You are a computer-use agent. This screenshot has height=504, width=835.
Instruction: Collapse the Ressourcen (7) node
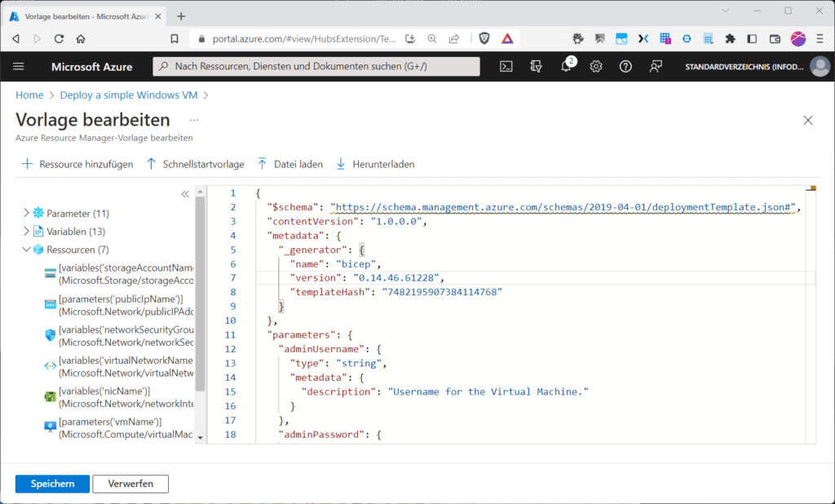point(26,250)
